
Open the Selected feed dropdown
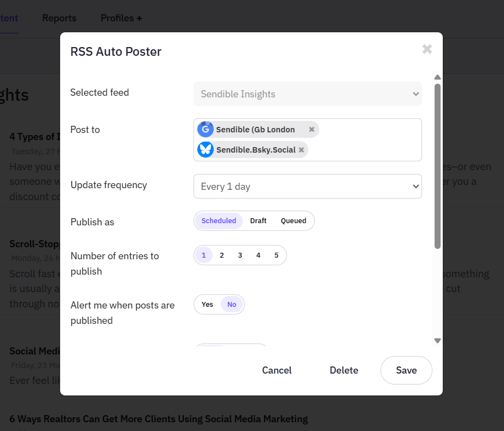[308, 94]
